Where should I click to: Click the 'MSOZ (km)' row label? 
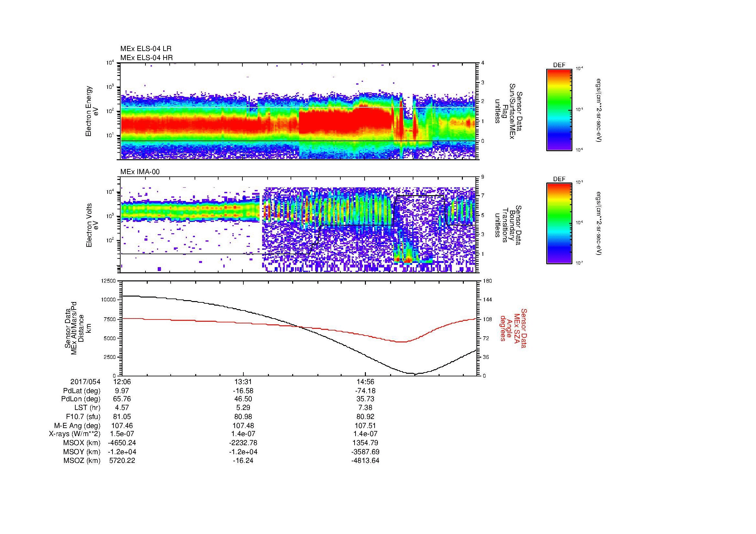[x=82, y=461]
